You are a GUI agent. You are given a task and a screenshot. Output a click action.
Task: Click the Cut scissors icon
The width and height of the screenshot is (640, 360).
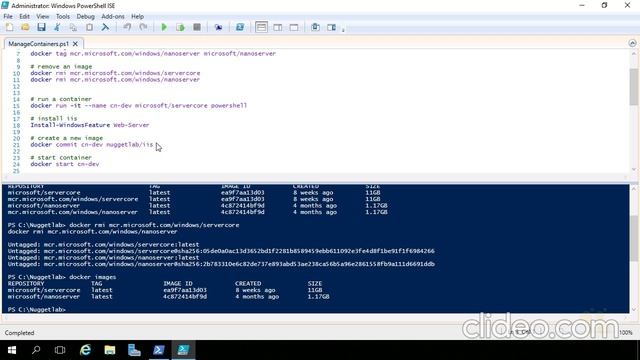coord(57,27)
